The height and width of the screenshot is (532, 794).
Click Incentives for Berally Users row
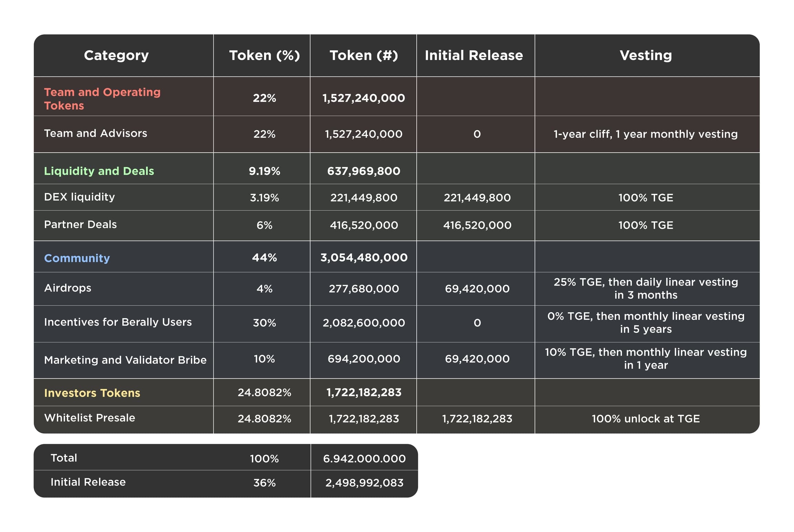pos(118,323)
